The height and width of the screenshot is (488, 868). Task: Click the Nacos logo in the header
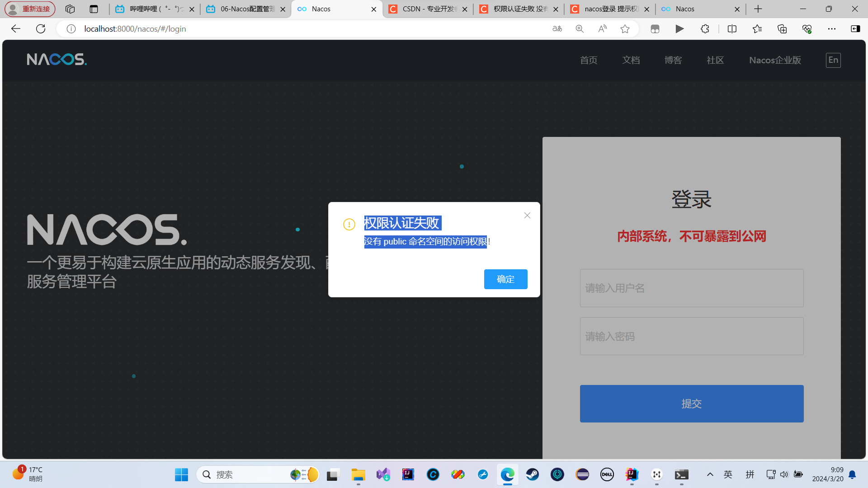click(x=57, y=60)
